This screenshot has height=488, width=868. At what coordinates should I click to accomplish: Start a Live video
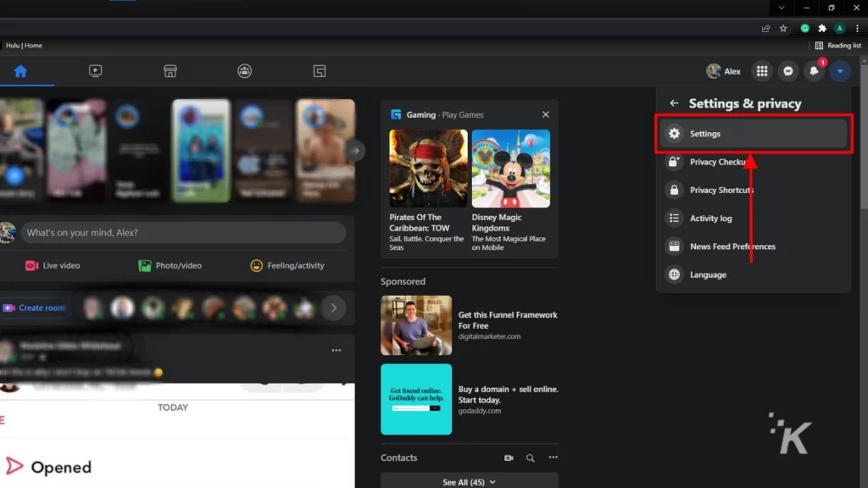pyautogui.click(x=53, y=265)
